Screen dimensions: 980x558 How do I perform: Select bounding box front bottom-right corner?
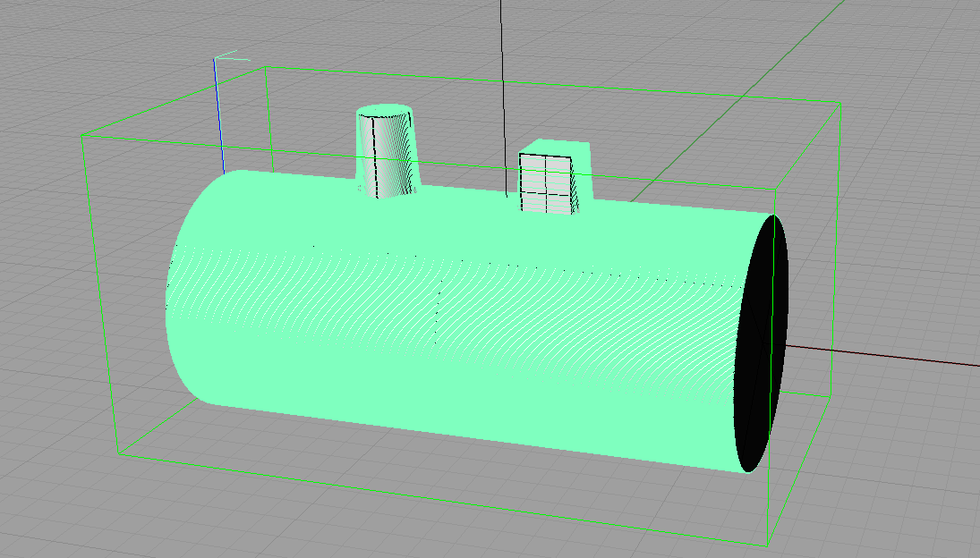[768, 545]
